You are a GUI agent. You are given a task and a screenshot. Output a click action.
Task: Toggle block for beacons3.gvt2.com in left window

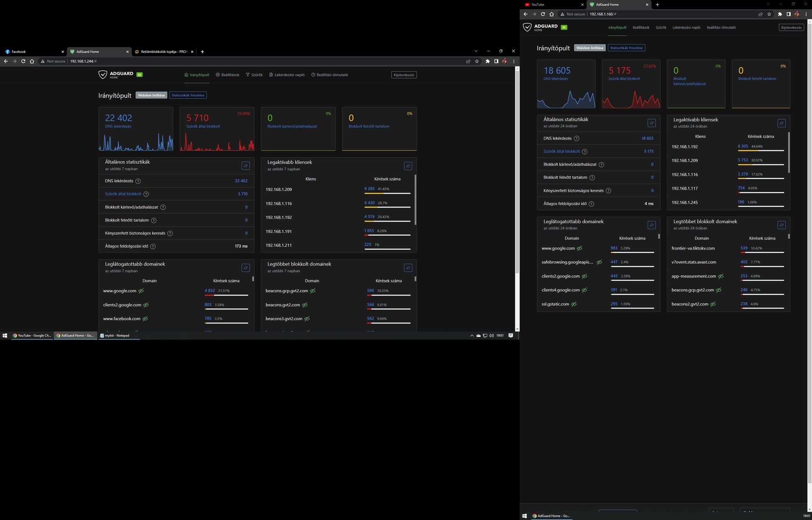[x=307, y=319]
